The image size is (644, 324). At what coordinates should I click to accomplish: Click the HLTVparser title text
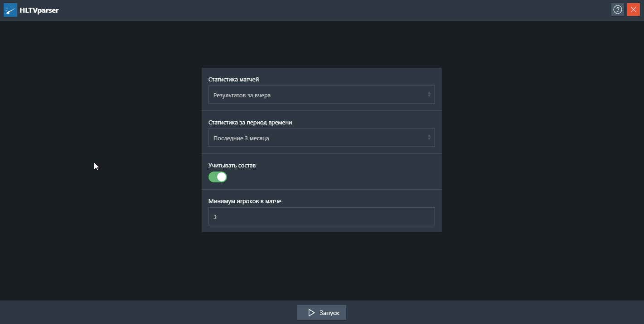39,10
